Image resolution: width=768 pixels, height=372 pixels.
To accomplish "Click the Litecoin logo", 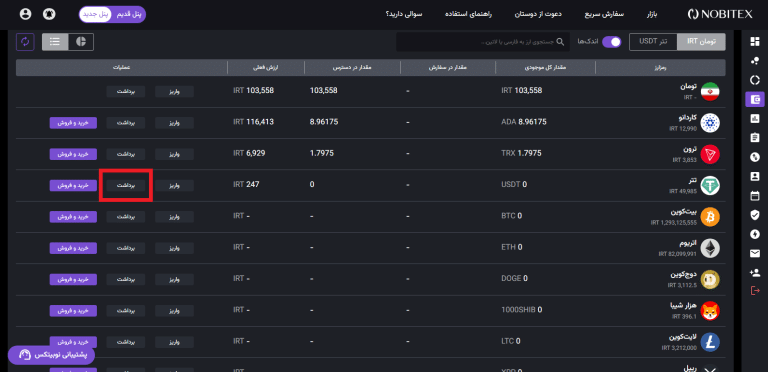I will [x=710, y=342].
